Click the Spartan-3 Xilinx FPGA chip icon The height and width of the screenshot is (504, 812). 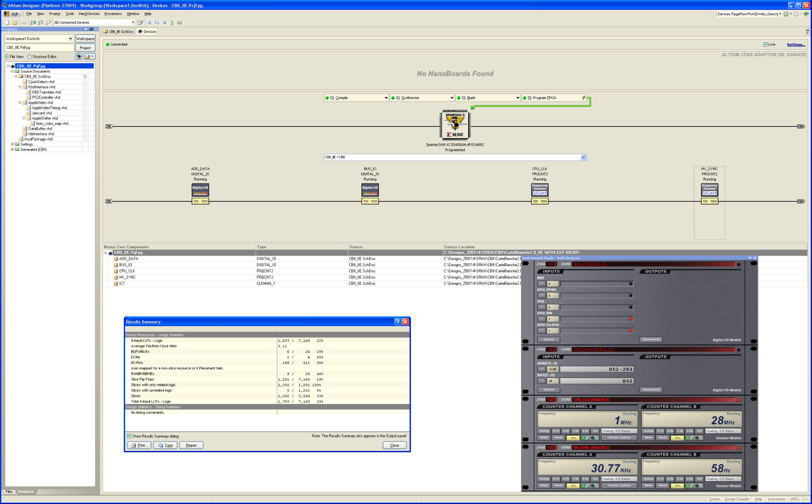coord(455,125)
